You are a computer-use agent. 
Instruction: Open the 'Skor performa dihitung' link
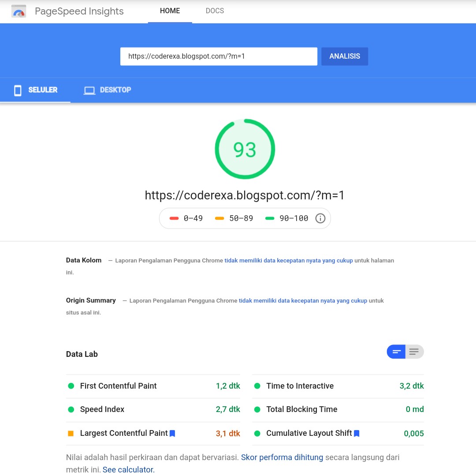click(x=282, y=457)
